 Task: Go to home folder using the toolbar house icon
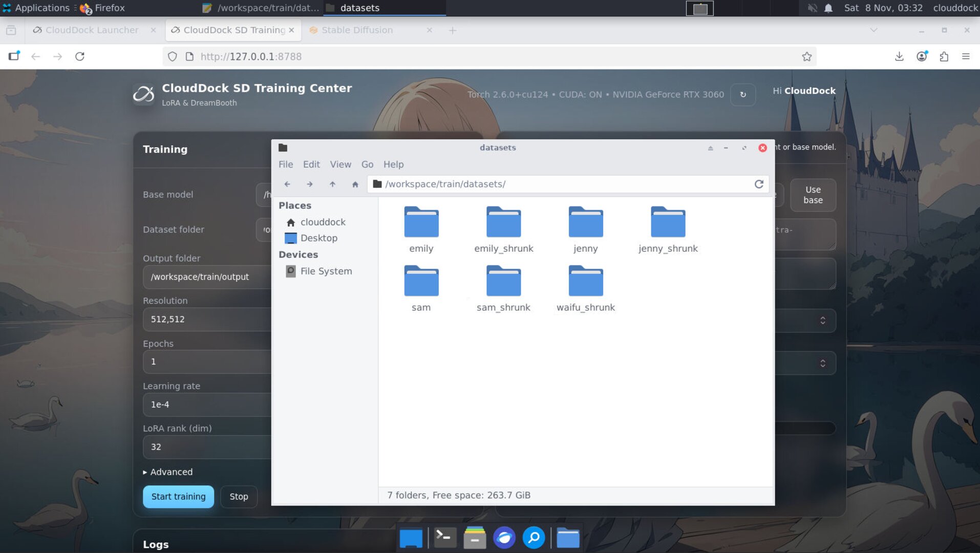coord(355,184)
